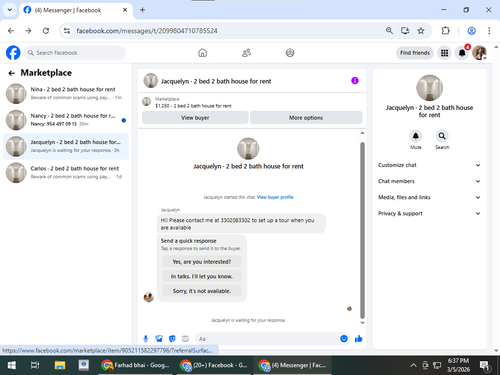Open the Chrome profile icon
This screenshot has width=500, height=375.
click(471, 31)
